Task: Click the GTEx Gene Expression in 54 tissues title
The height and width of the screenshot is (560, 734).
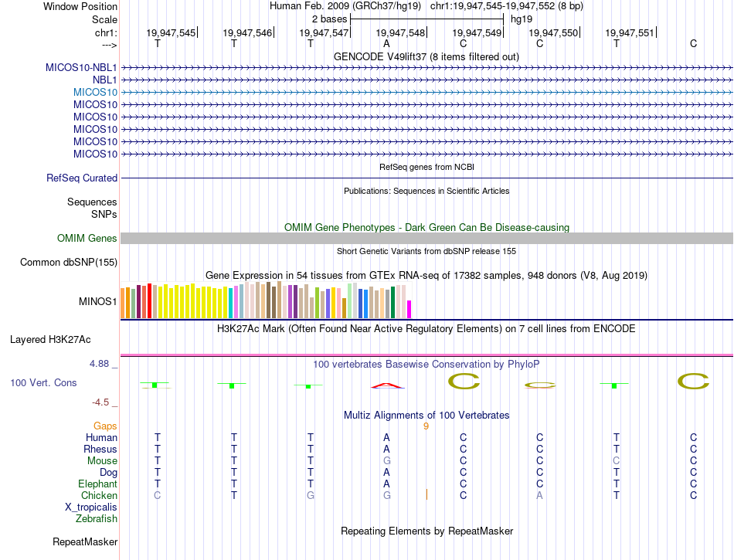Action: click(x=426, y=275)
